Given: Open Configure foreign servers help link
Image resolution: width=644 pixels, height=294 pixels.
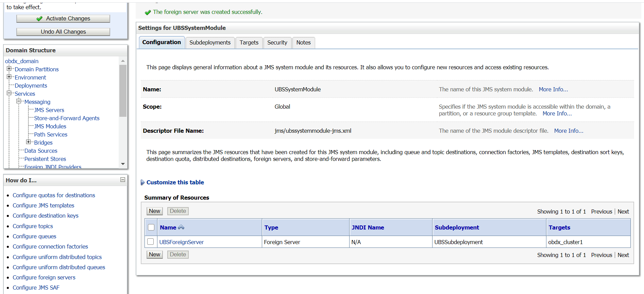Looking at the screenshot, I should 44,277.
